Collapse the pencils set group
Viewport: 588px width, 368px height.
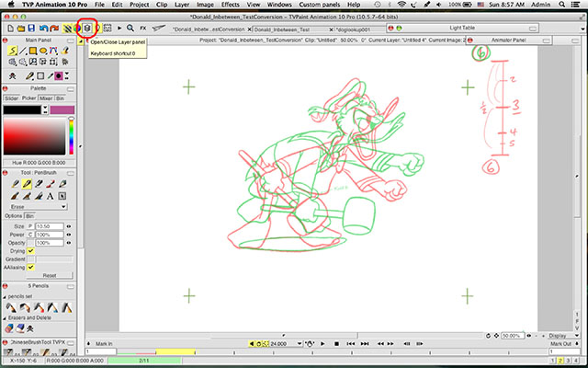(x=5, y=296)
